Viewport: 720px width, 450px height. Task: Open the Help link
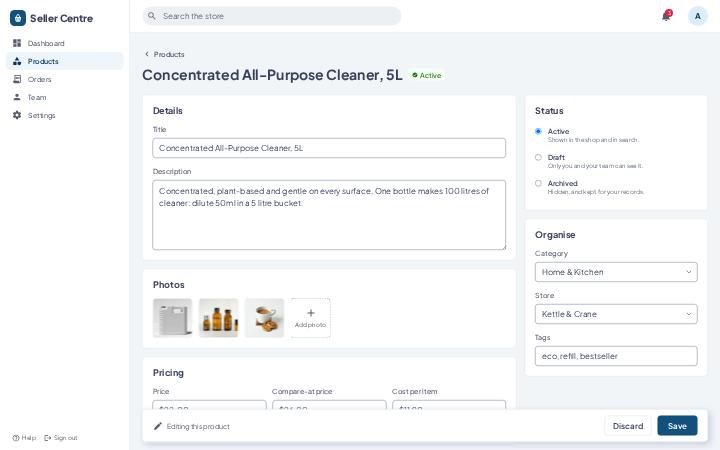(24, 438)
